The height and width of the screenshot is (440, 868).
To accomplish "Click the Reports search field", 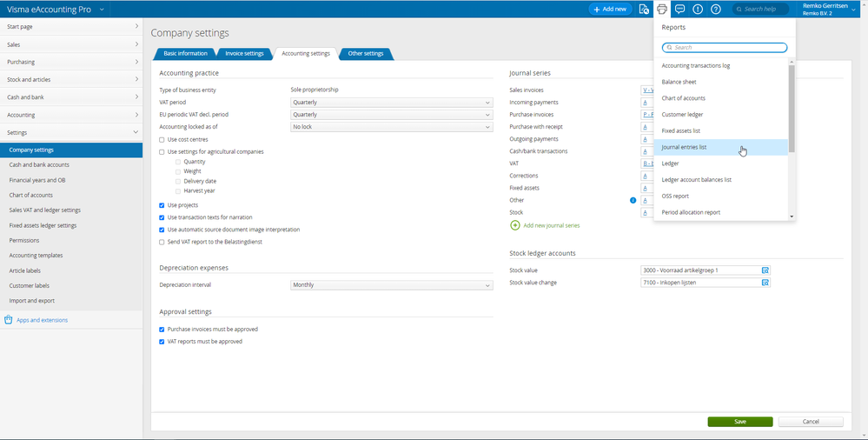I will pos(725,48).
